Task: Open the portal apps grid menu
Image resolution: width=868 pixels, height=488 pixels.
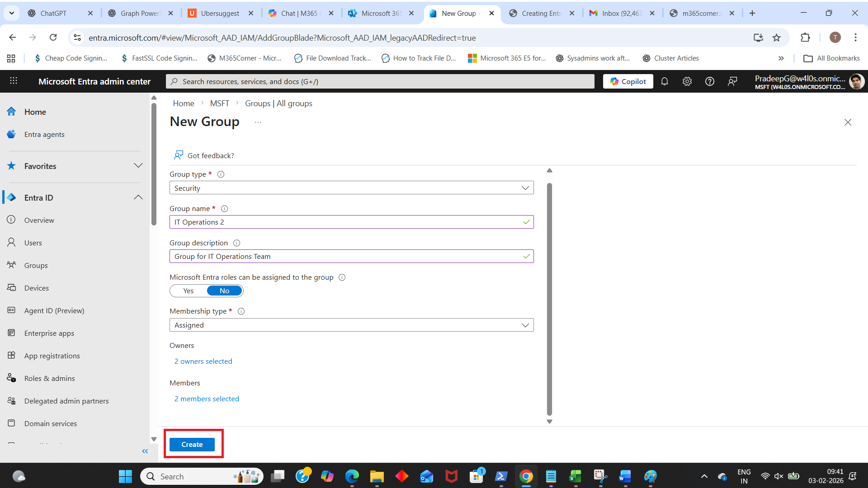Action: point(14,81)
